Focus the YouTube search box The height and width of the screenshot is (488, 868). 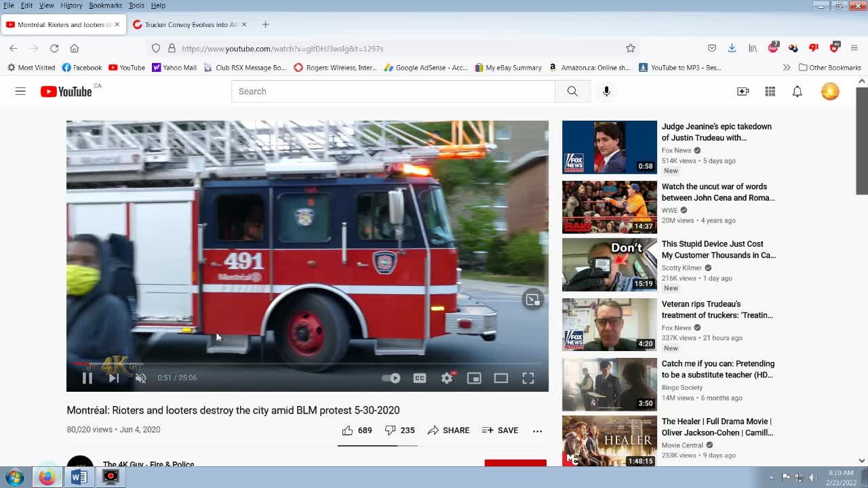click(393, 91)
